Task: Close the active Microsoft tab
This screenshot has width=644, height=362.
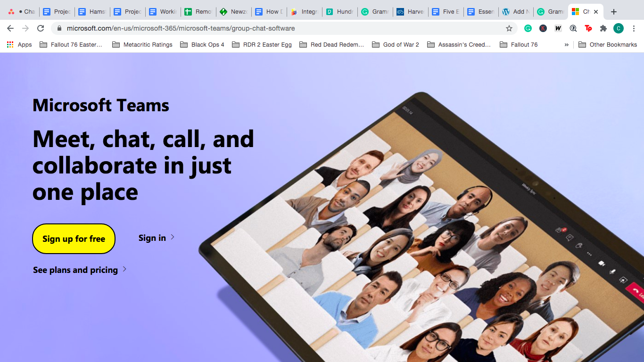Action: click(596, 12)
